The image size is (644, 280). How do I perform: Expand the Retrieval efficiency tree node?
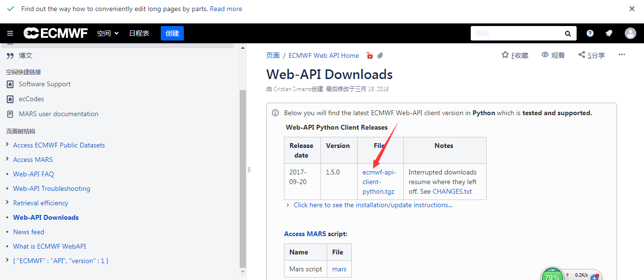7,202
